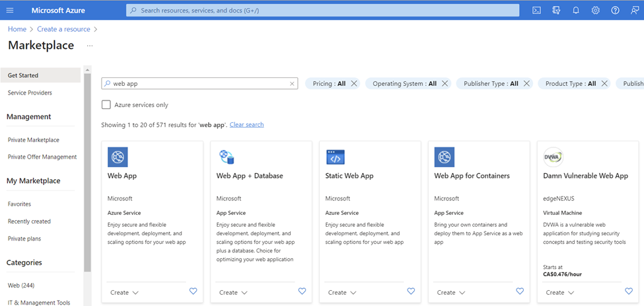Open the Web App for Containers title
The width and height of the screenshot is (644, 306).
click(472, 176)
